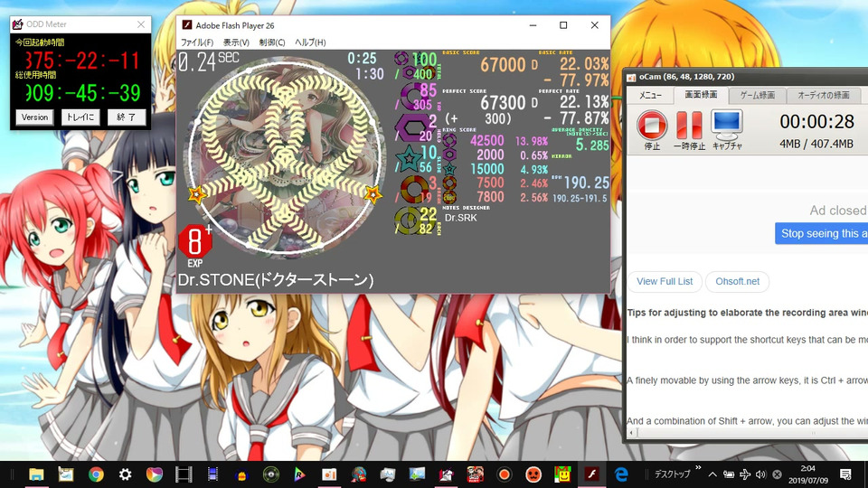Click the perfect score value 67300

point(503,103)
